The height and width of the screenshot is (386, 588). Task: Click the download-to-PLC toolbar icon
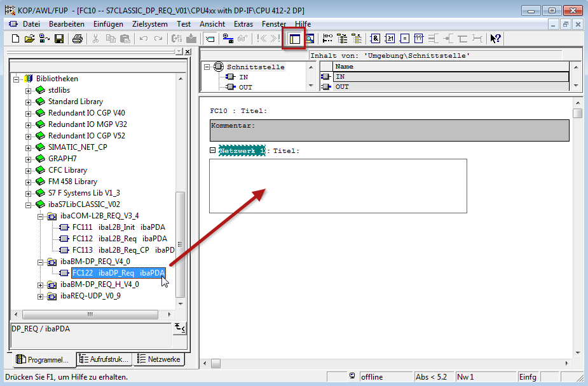pyautogui.click(x=191, y=39)
